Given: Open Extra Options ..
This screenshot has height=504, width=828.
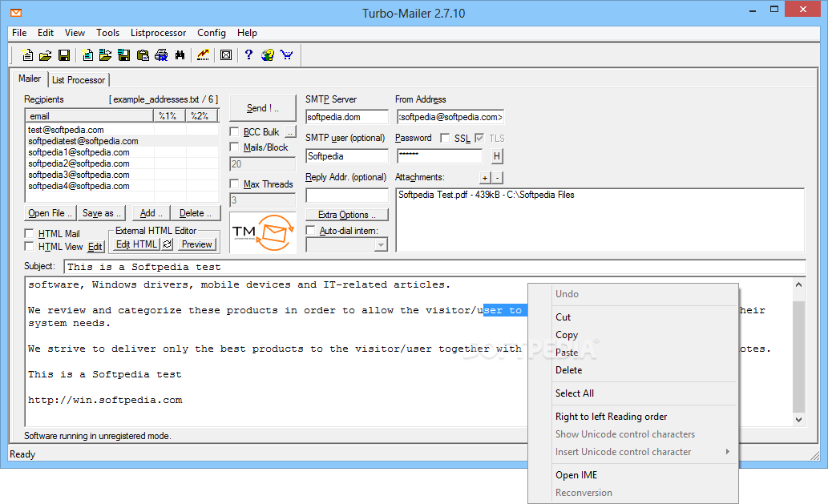Looking at the screenshot, I should pyautogui.click(x=347, y=215).
